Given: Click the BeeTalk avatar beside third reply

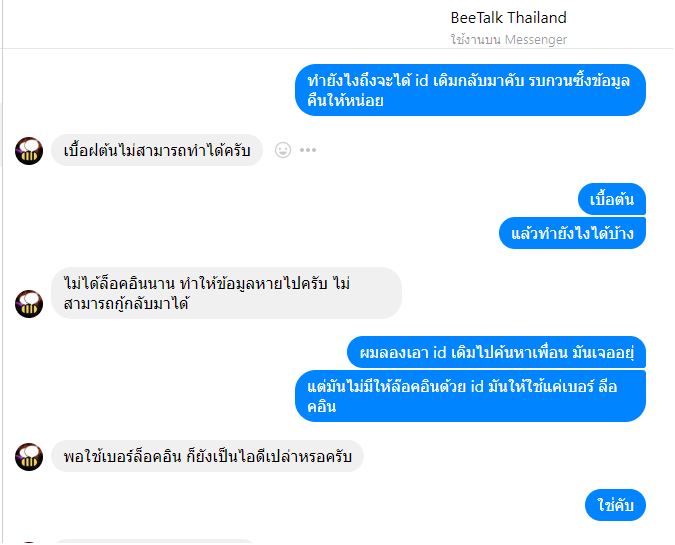Looking at the screenshot, I should click(29, 457).
